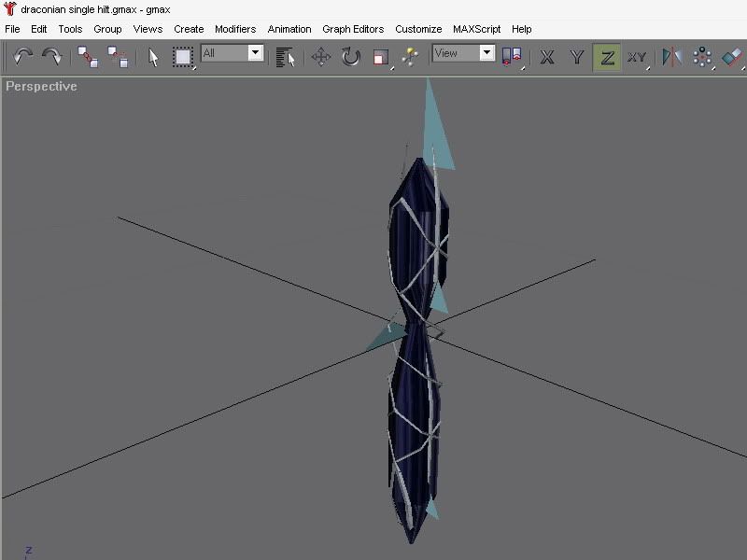Activate the Select and Link tool
The height and width of the screenshot is (560, 747).
point(88,57)
